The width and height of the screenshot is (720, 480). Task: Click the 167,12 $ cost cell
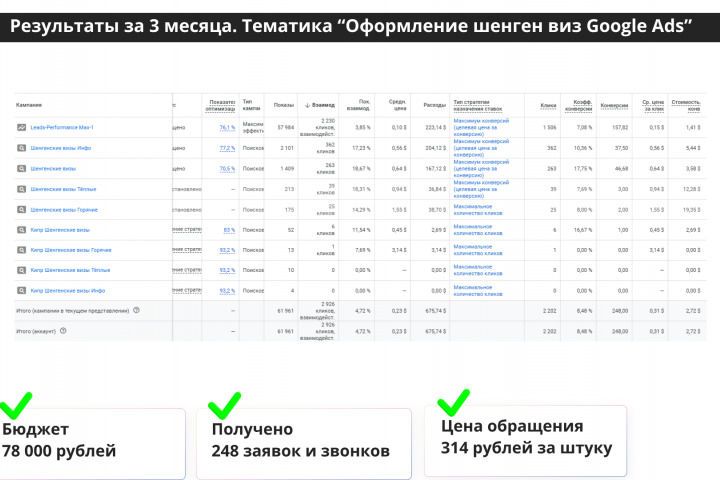coord(436,169)
